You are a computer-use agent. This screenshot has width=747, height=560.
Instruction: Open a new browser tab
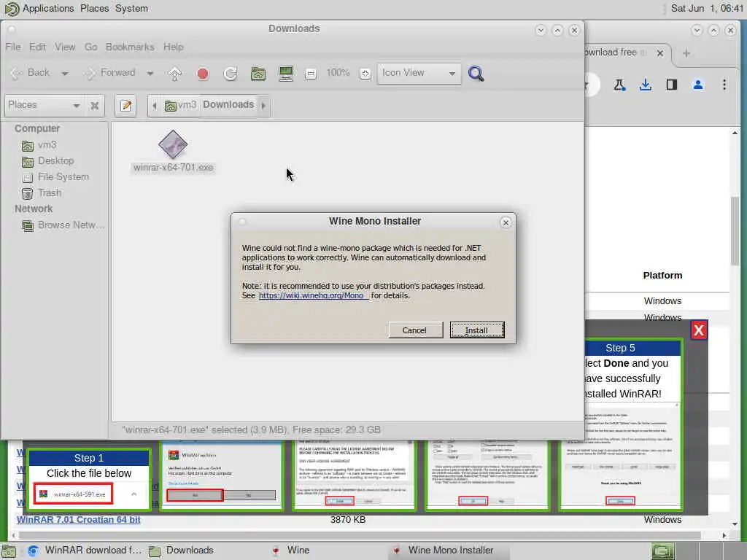pos(686,53)
